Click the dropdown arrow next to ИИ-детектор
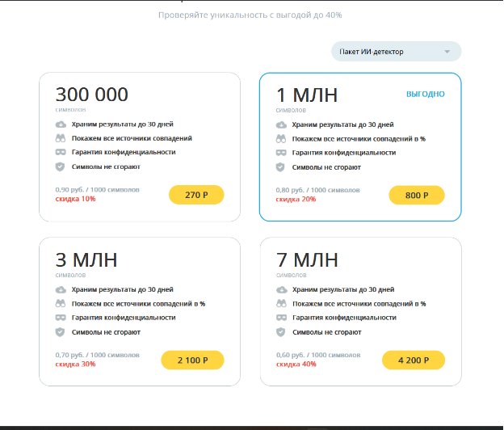 447,53
